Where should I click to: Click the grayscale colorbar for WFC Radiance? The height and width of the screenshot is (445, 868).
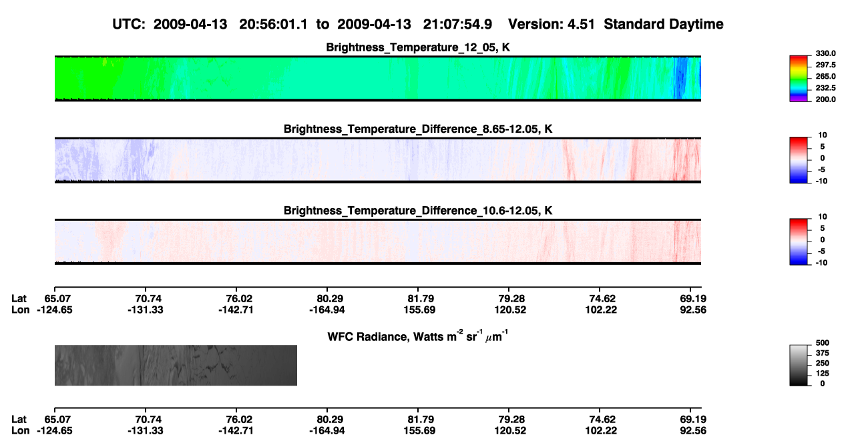pyautogui.click(x=800, y=366)
